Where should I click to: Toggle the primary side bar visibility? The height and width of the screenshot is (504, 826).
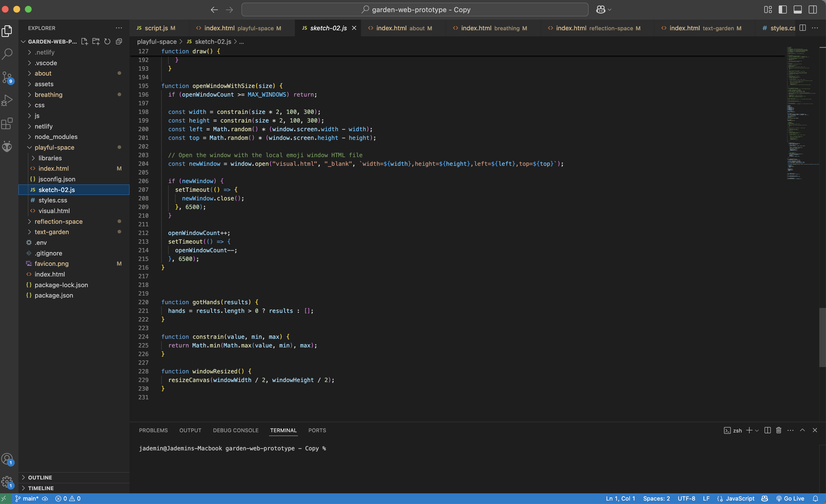pyautogui.click(x=783, y=10)
